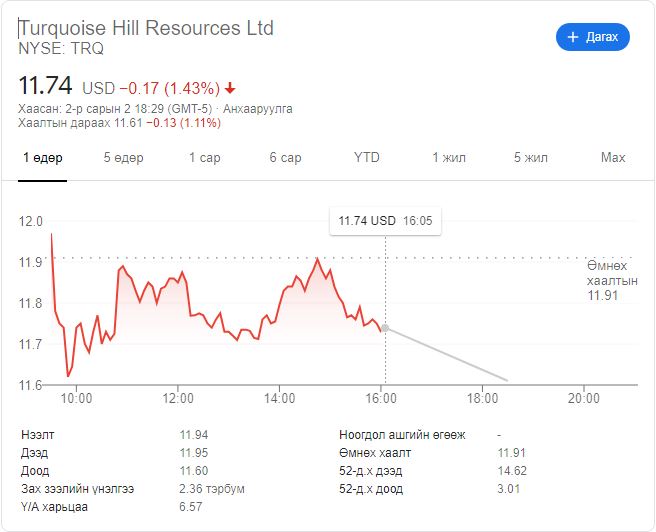Screen dimensions: 656x532
Task: Click the 11.6 y-axis label
Action: click(x=31, y=385)
